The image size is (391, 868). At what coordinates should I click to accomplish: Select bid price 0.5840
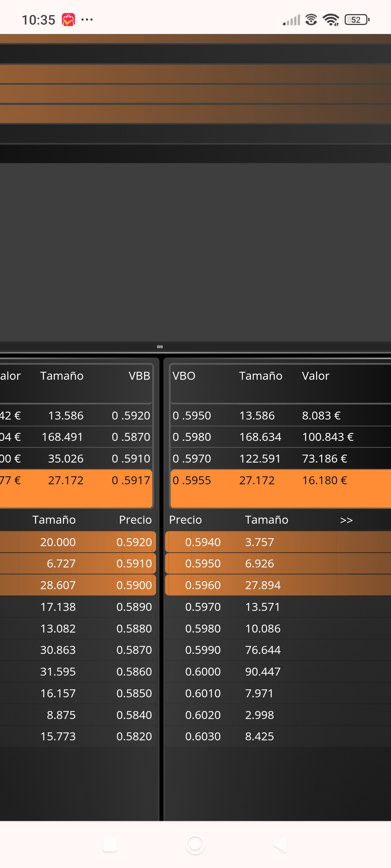(x=134, y=715)
